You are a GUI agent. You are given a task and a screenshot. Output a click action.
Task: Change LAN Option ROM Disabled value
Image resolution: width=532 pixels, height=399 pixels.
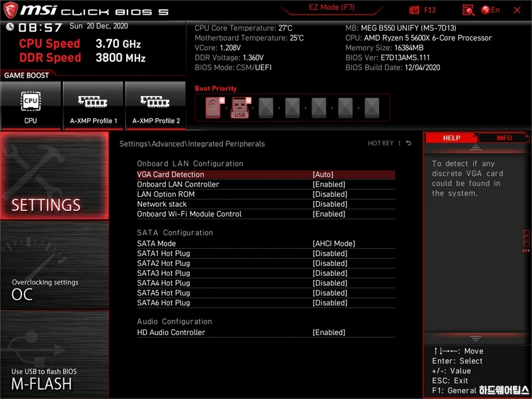[330, 194]
